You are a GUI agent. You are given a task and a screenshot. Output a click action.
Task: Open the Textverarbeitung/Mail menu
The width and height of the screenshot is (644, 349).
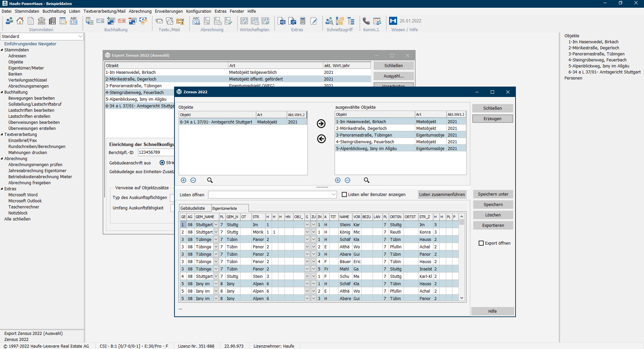click(x=104, y=11)
